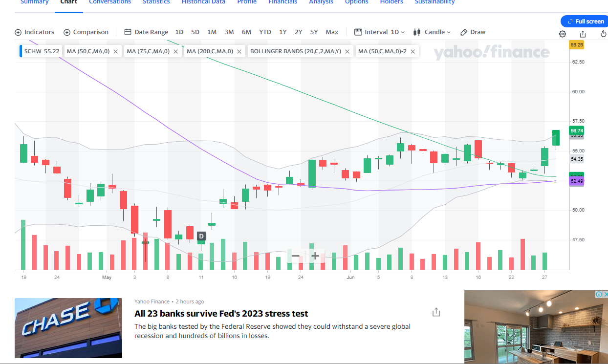The width and height of the screenshot is (608, 364).
Task: Open the Fed stress test article headline
Action: click(221, 314)
